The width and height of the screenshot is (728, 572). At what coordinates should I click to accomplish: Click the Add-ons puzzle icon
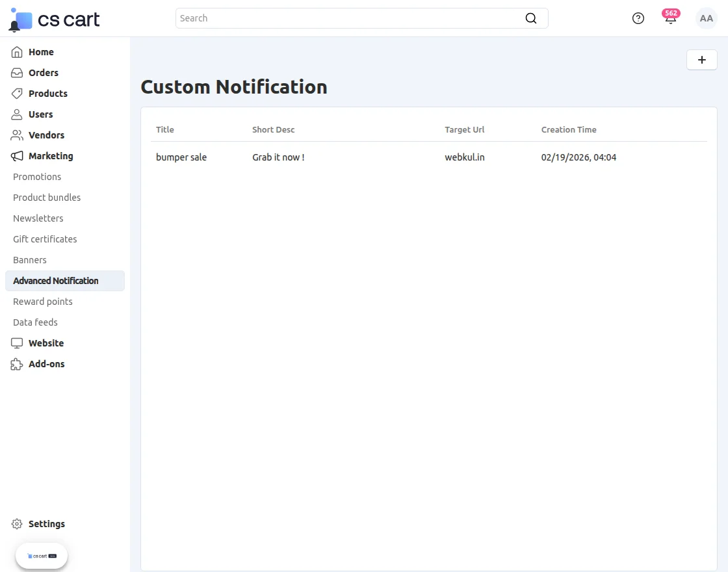pos(17,364)
